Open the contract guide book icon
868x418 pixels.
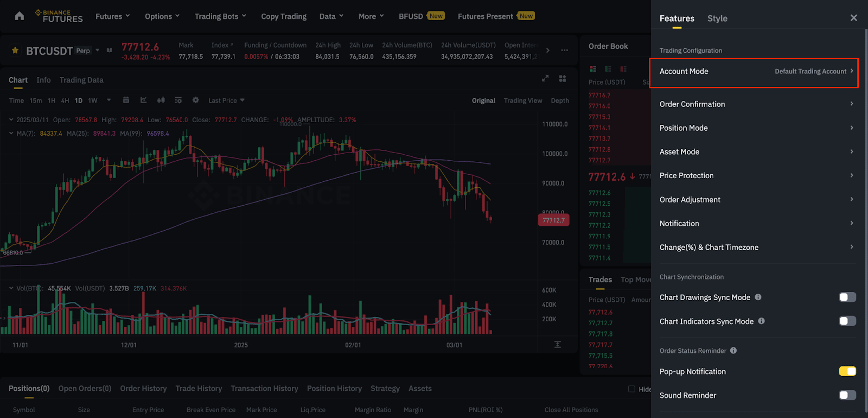pos(110,50)
